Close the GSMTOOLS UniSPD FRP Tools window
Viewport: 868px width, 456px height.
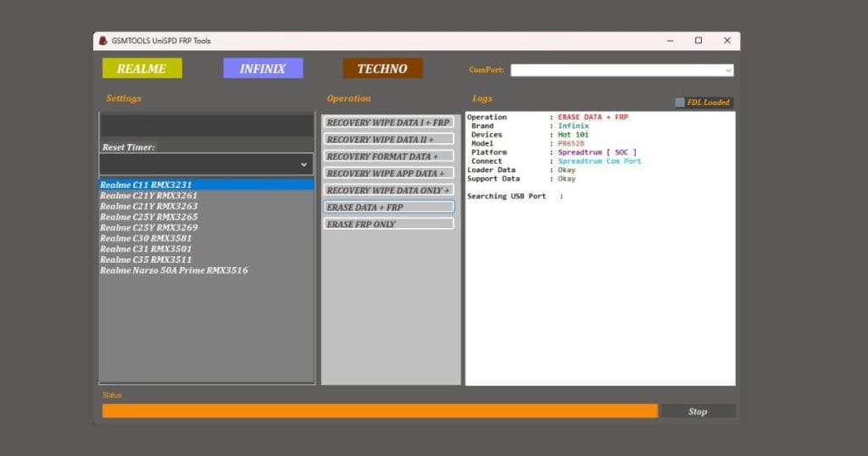pyautogui.click(x=727, y=41)
